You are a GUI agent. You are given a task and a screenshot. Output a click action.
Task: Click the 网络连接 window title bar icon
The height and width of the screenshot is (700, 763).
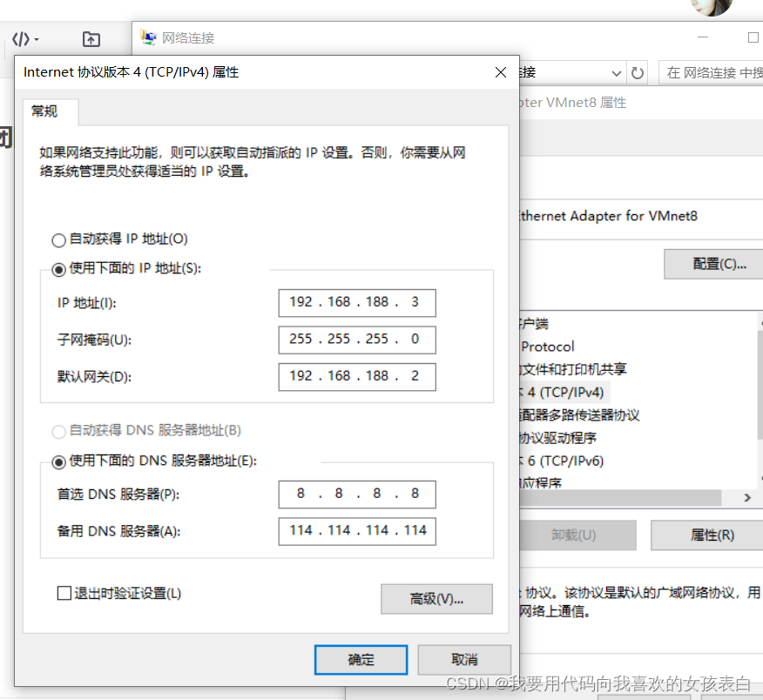point(146,37)
